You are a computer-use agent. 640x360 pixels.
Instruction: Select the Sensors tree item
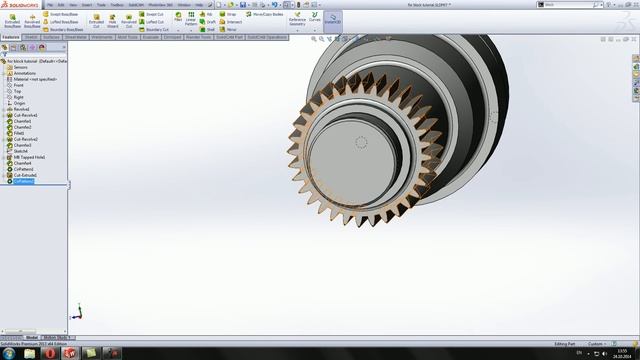tap(20, 67)
